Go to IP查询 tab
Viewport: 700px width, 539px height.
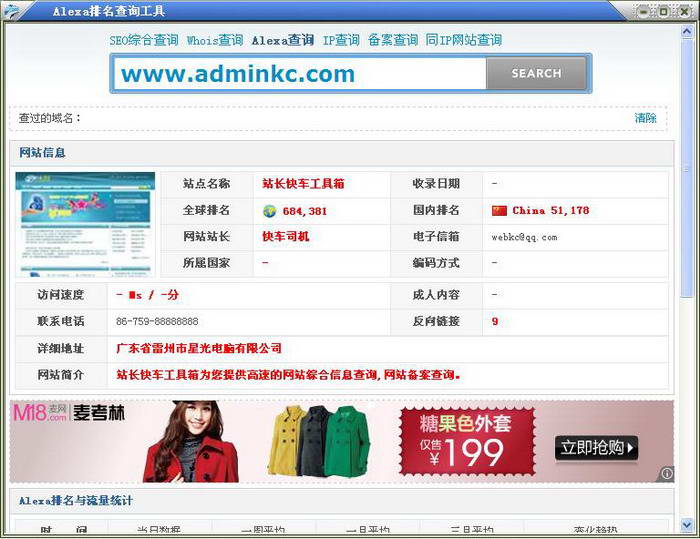pyautogui.click(x=341, y=40)
